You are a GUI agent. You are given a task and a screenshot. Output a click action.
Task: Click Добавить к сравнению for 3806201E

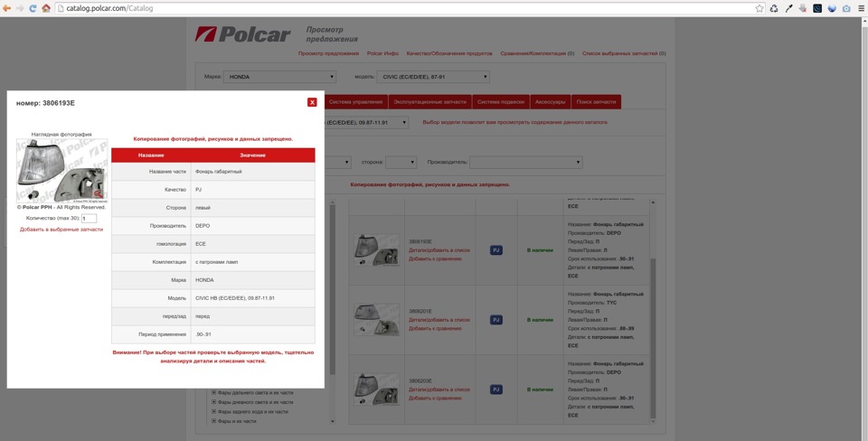tap(435, 329)
